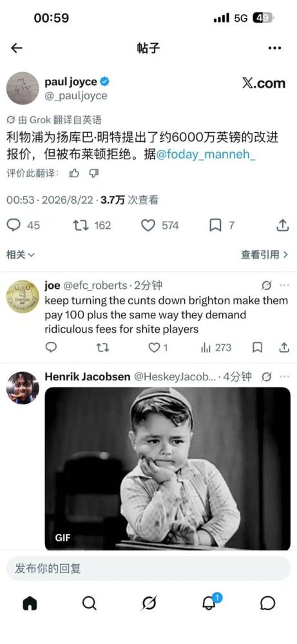
Task: Open more options on joe's reply
Action: click(284, 285)
